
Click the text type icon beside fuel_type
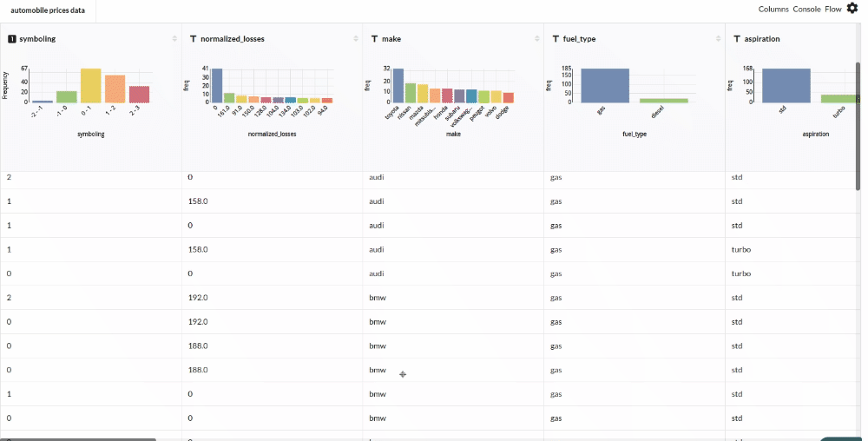[x=556, y=39]
